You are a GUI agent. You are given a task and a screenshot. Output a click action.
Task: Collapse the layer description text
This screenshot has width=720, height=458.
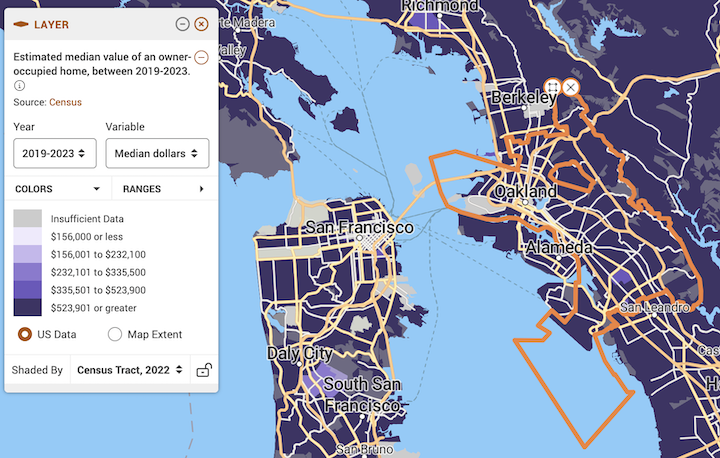[201, 57]
